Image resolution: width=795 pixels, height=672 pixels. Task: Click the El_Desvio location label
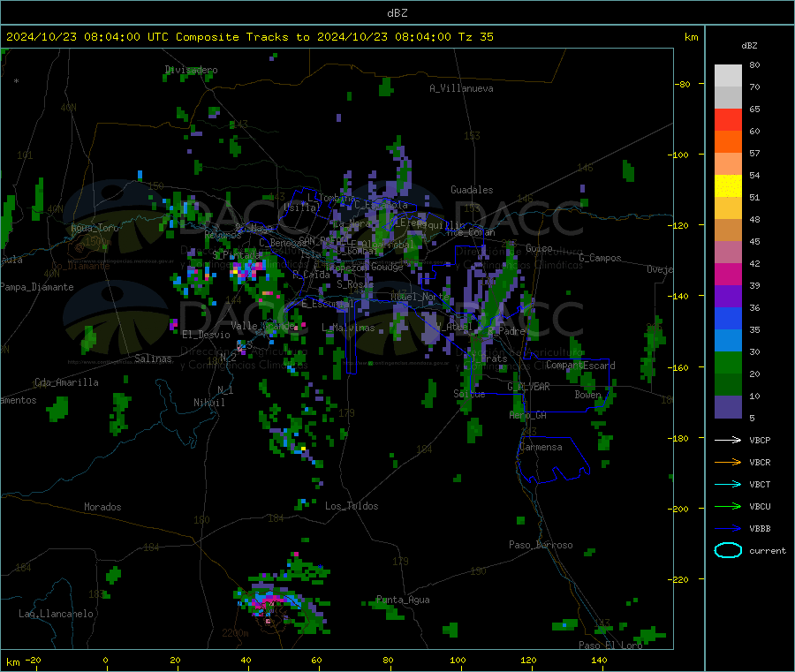(207, 335)
